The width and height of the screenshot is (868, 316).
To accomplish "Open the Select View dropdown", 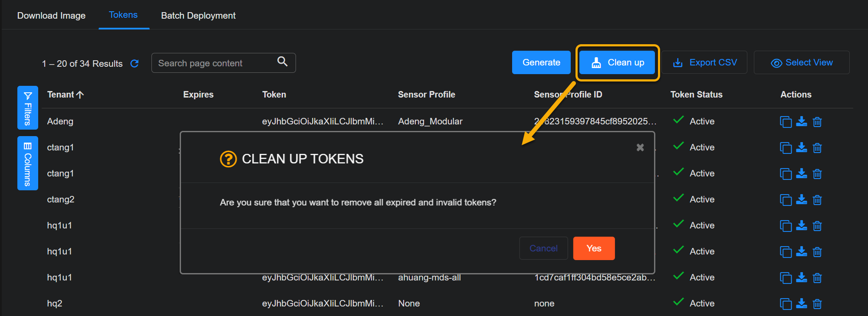I will coord(802,63).
